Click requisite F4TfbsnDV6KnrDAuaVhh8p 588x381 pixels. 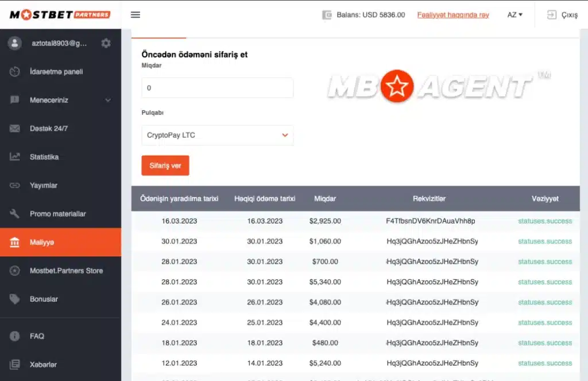tap(431, 221)
